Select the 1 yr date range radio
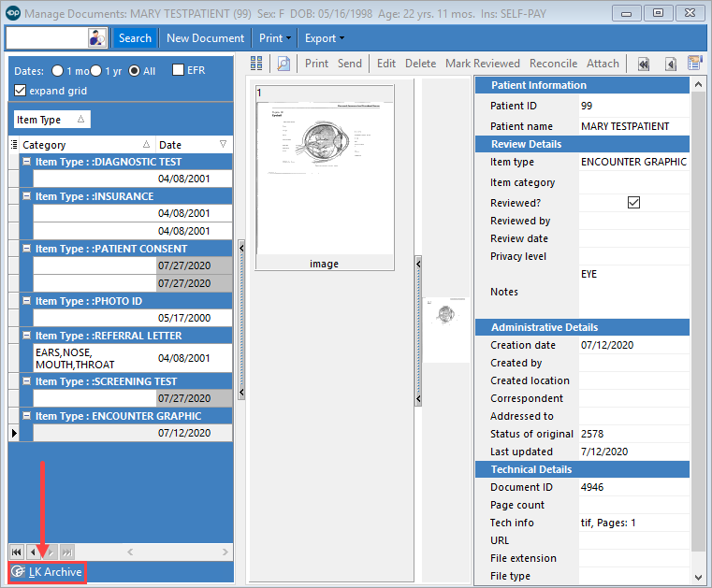 pyautogui.click(x=95, y=71)
